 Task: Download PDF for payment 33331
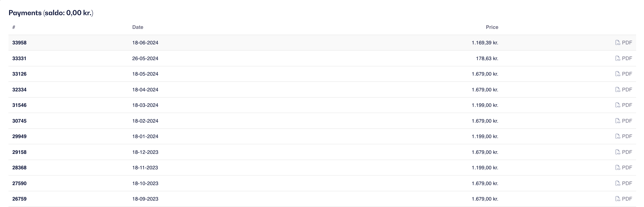(x=624, y=58)
